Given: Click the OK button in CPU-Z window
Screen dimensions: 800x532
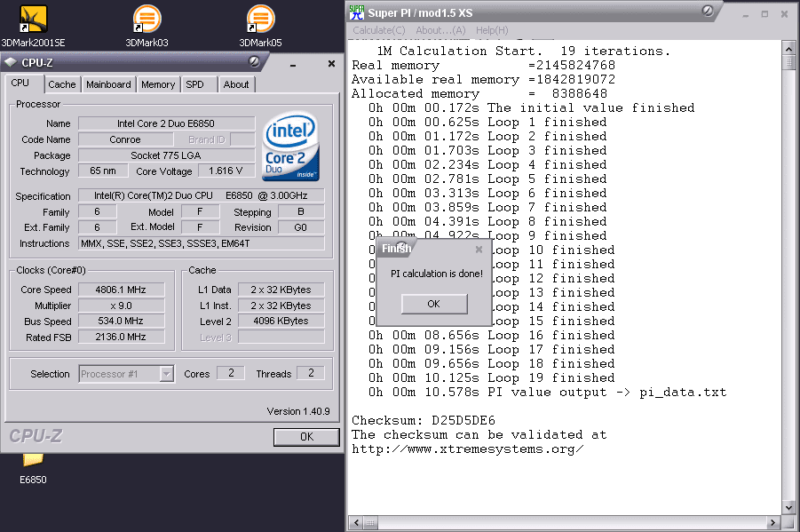Looking at the screenshot, I should click(306, 437).
